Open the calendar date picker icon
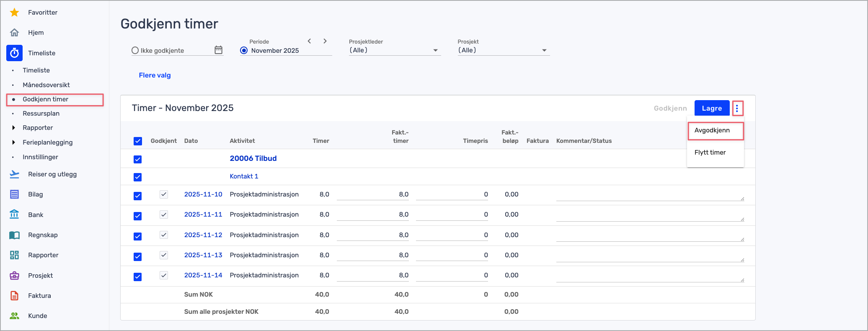The width and height of the screenshot is (868, 331). [x=218, y=50]
